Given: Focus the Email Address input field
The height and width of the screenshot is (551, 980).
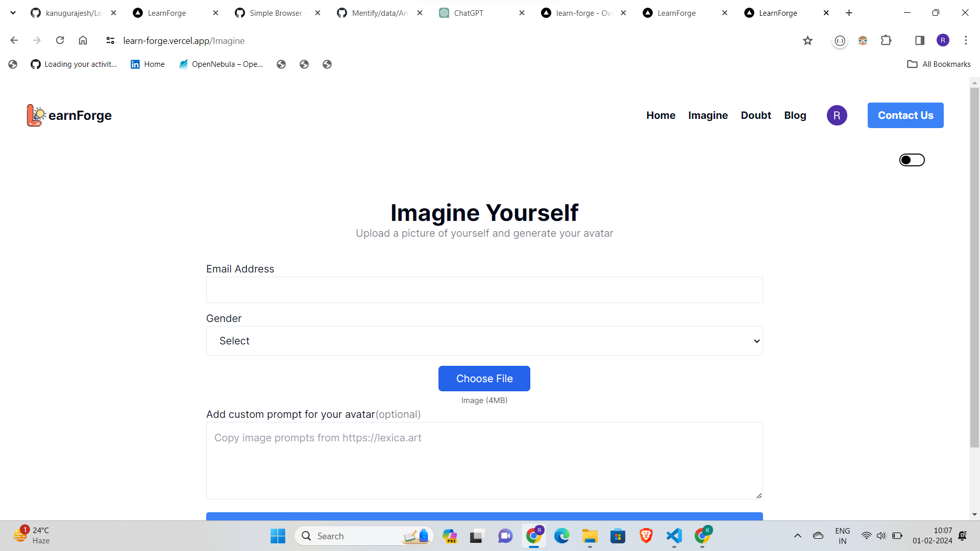Looking at the screenshot, I should (x=484, y=290).
